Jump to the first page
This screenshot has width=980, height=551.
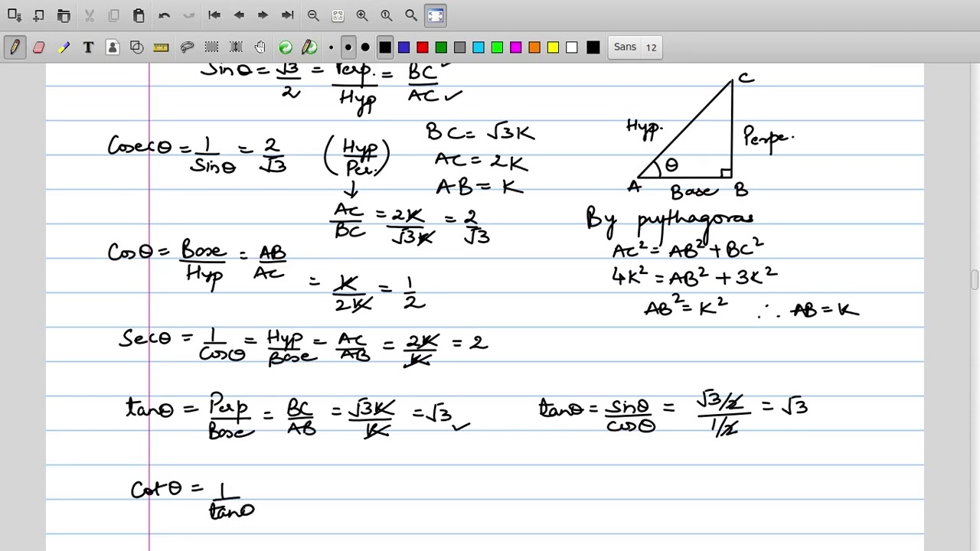click(x=214, y=15)
